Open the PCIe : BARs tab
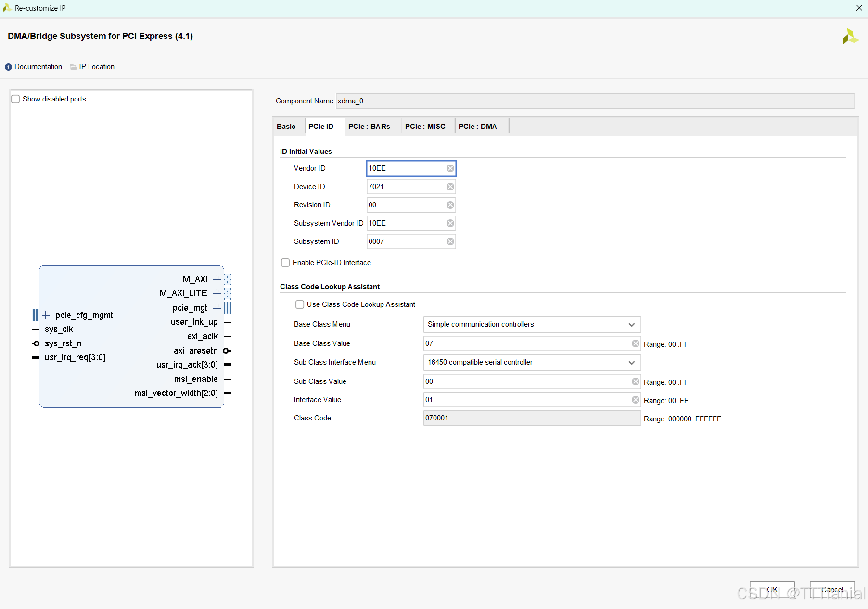Viewport: 868px width, 609px height. coord(369,127)
